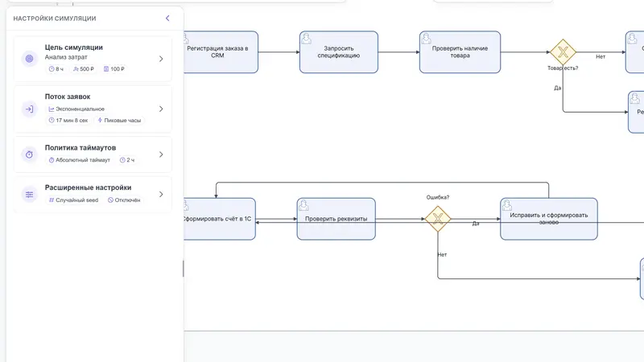644x362 pixels.
Task: Select the Товар есть? gateway diamond
Action: point(563,52)
